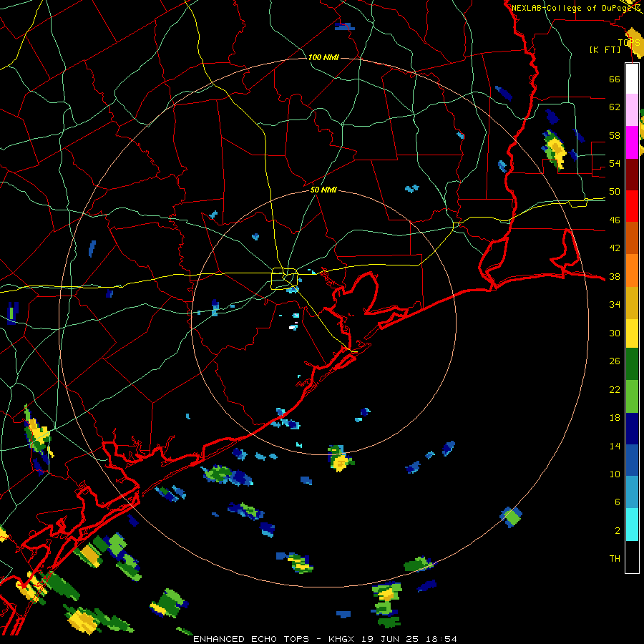Click the "10" value on the legend
This screenshot has width=644, height=644.
pos(615,474)
